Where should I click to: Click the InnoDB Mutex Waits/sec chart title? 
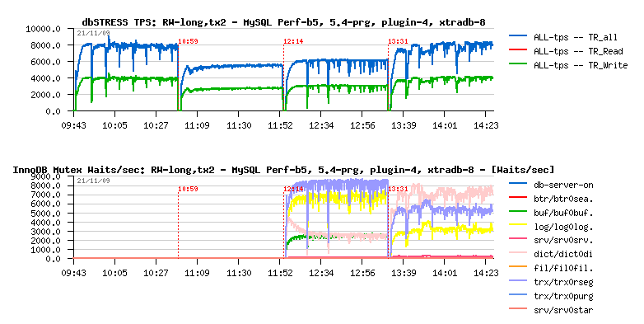pos(283,170)
